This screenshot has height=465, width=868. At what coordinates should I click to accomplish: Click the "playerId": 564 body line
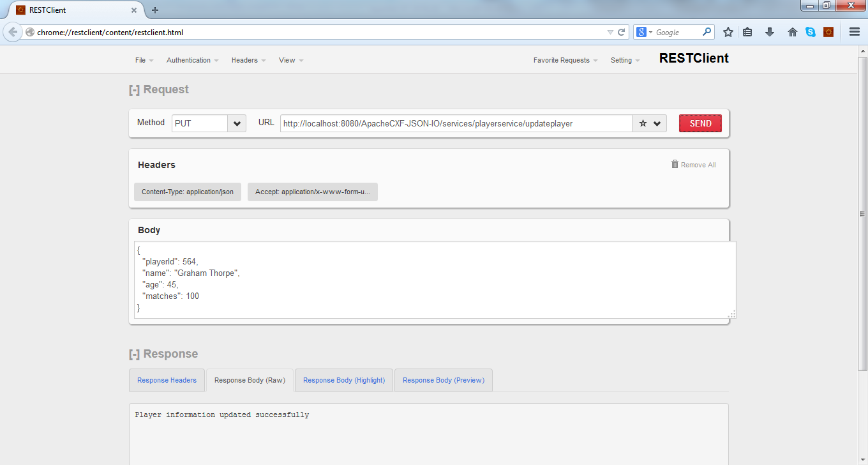(170, 261)
